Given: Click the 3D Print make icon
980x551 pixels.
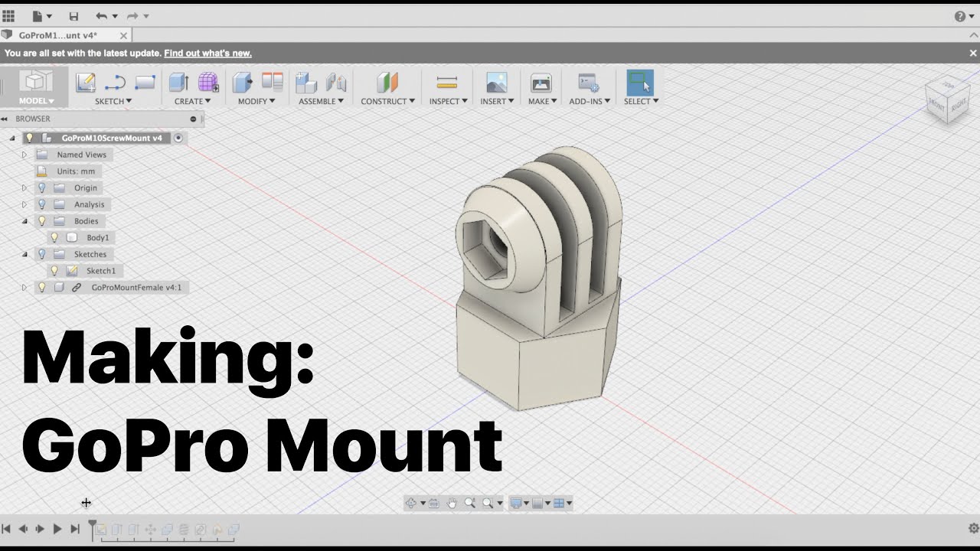Looking at the screenshot, I should (541, 83).
